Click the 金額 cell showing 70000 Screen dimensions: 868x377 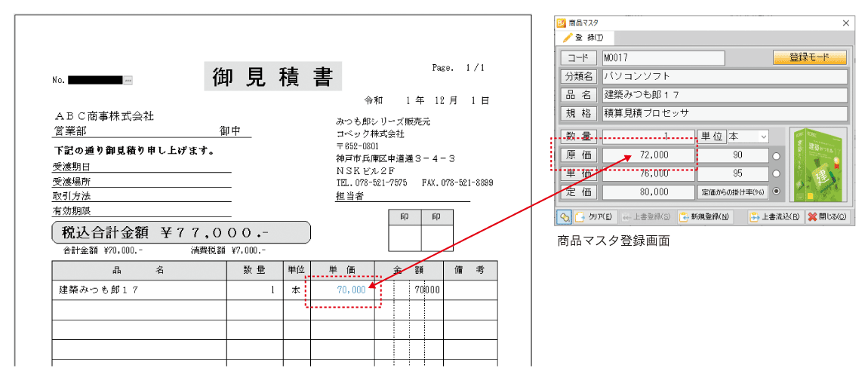pyautogui.click(x=408, y=290)
